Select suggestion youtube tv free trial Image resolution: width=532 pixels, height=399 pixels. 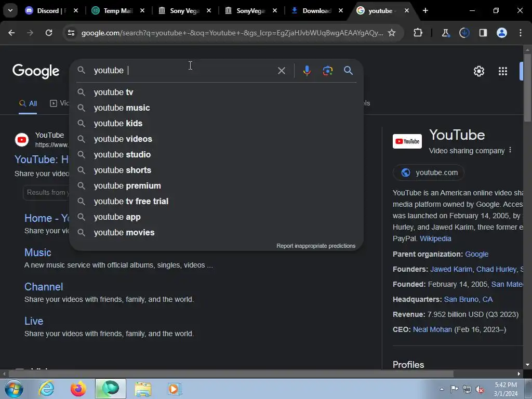pos(217,202)
